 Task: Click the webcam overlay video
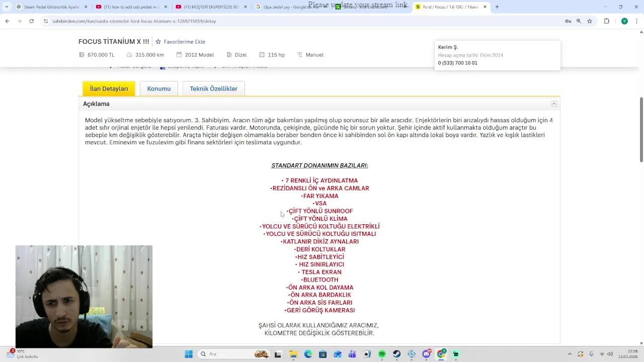pos(84,297)
